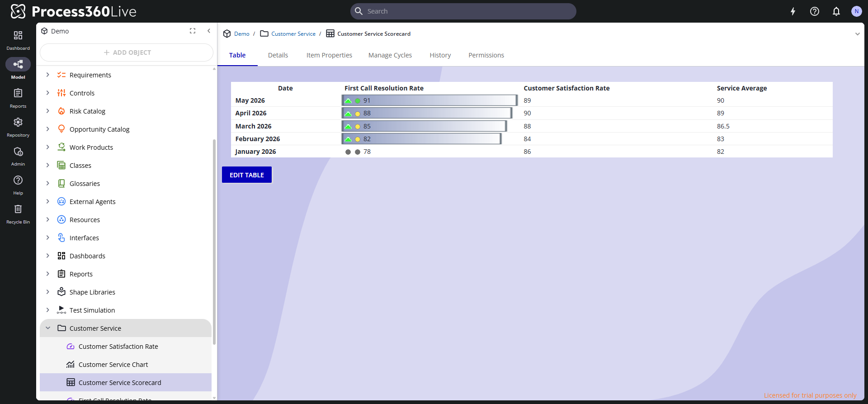868x404 pixels.
Task: Click the February 2026 resolution rate bar
Action: [421, 139]
